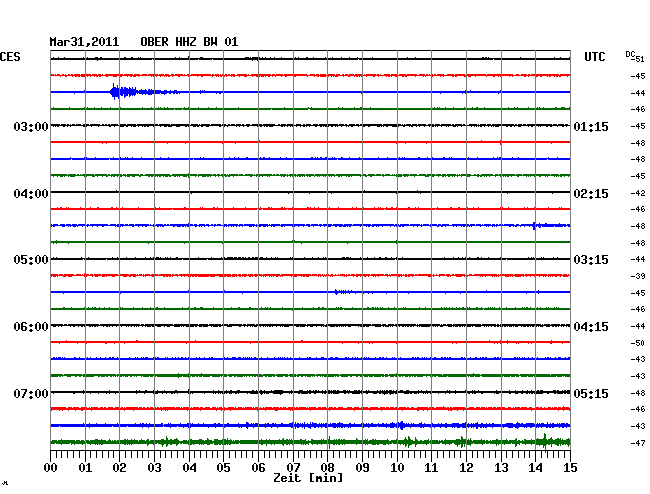Click the 03:00 local time label
Image resolution: width=650 pixels, height=494 pixels.
click(31, 126)
